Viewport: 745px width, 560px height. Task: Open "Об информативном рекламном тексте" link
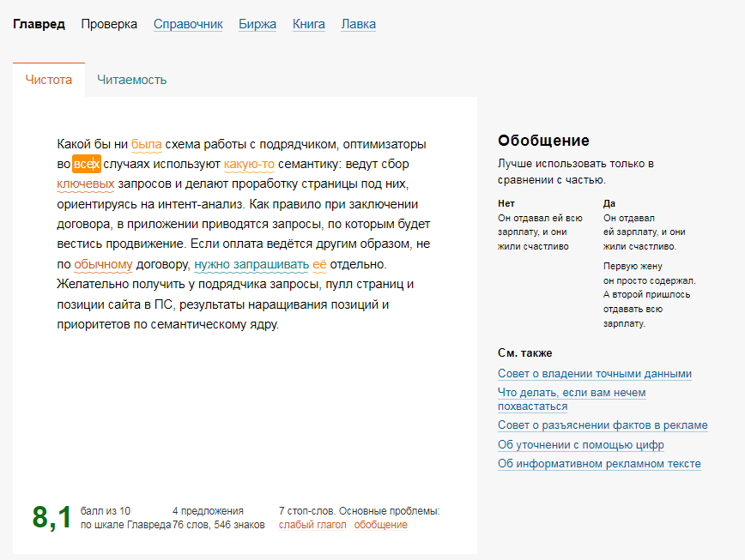pos(599,464)
